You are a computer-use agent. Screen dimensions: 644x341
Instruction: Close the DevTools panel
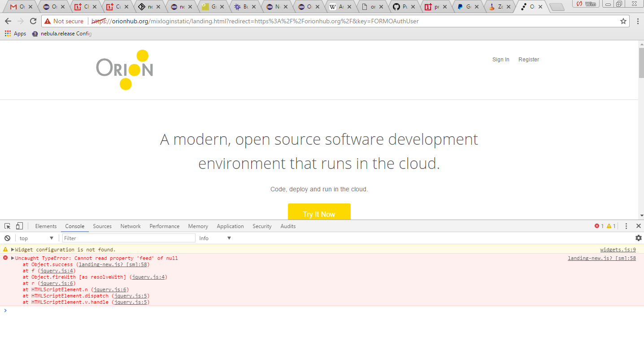[x=638, y=226]
